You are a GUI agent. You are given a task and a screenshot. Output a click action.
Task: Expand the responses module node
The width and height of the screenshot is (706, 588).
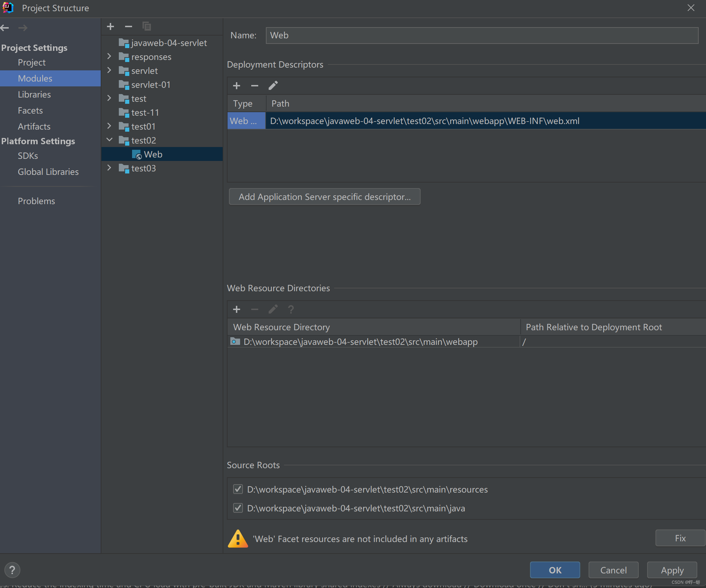tap(109, 56)
